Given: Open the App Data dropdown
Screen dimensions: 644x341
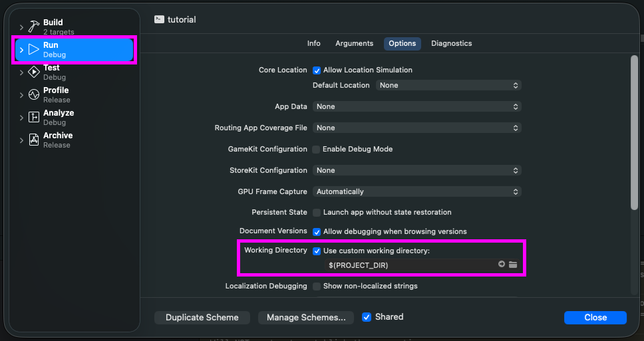Looking at the screenshot, I should pos(417,107).
